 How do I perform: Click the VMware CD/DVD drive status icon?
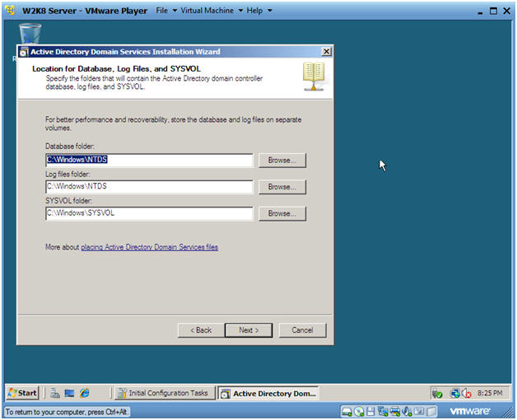[359, 412]
